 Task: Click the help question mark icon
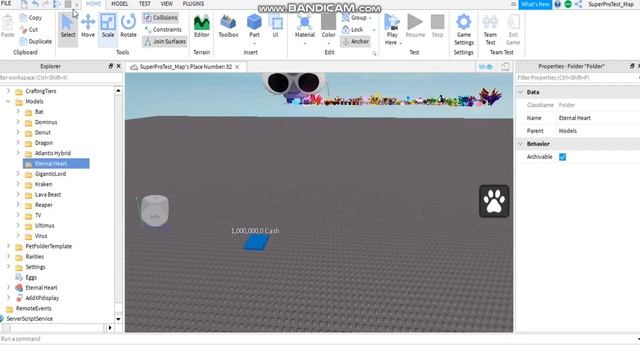[x=557, y=4]
